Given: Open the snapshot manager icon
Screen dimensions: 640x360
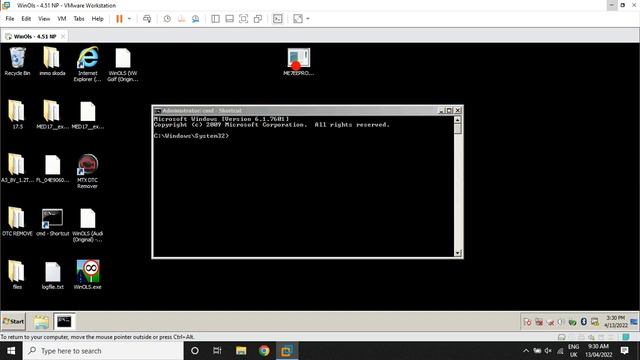Looking at the screenshot, I should tap(196, 19).
